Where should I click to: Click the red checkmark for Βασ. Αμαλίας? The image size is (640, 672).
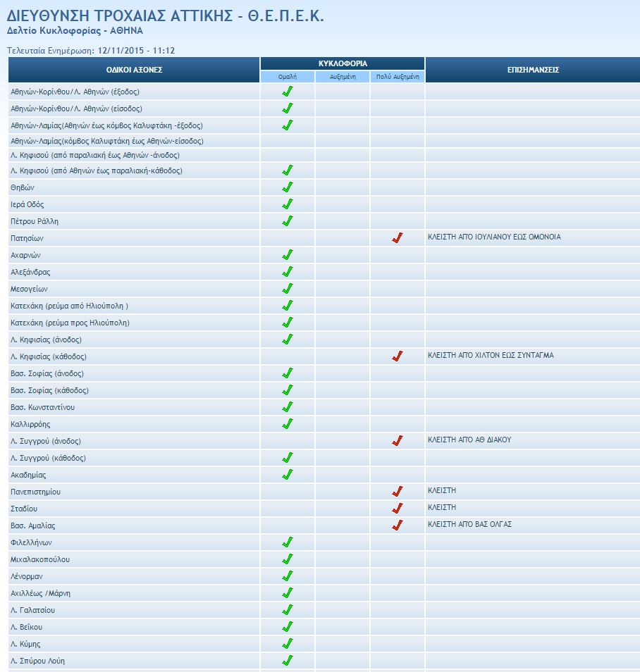(397, 525)
